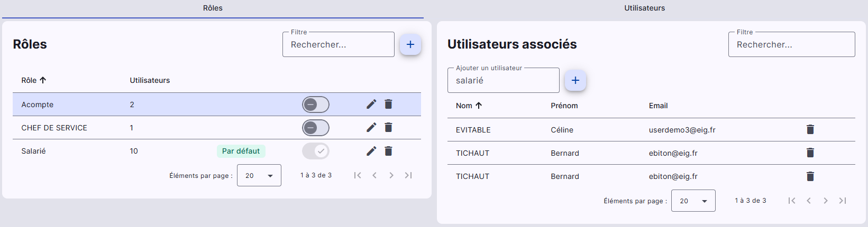Toggle default switch for Acompte role
868x227 pixels.
[x=316, y=105]
